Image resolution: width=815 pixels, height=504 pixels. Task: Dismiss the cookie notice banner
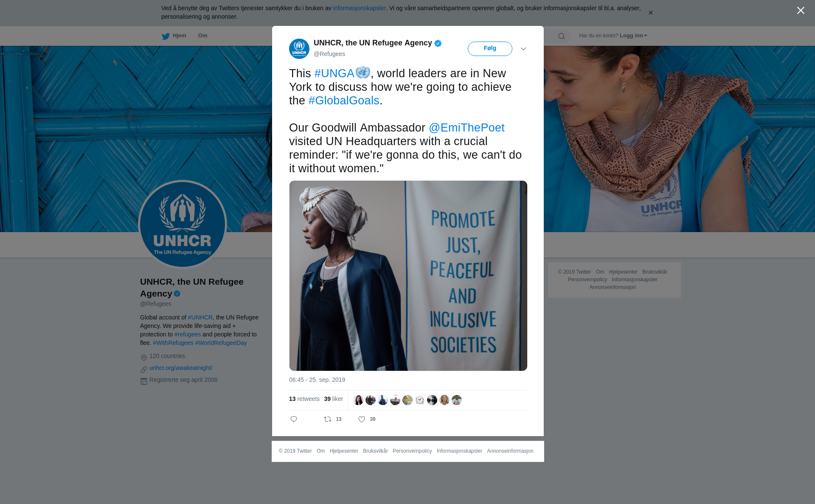tap(650, 13)
